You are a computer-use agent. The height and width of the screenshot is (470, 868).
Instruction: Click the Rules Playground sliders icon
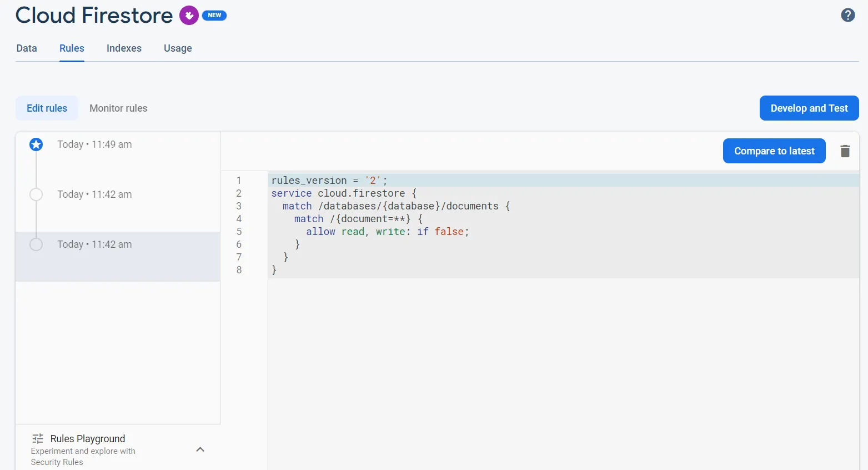click(38, 438)
